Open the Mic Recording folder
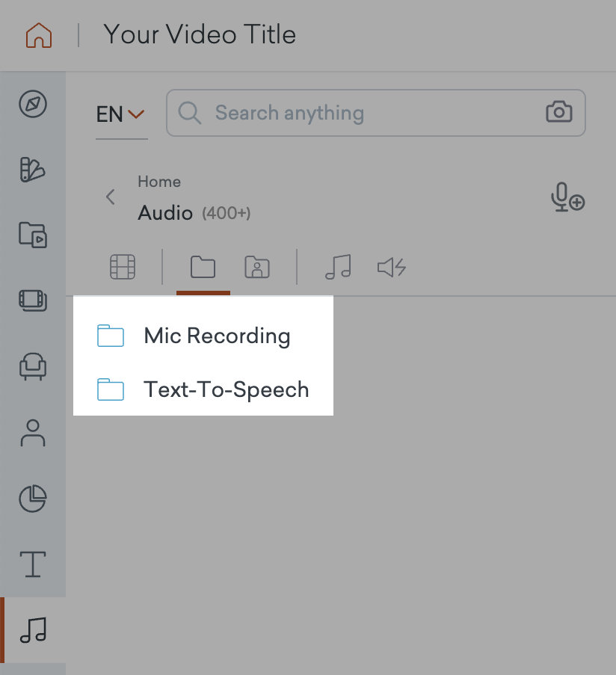The height and width of the screenshot is (675, 616). coord(203,336)
